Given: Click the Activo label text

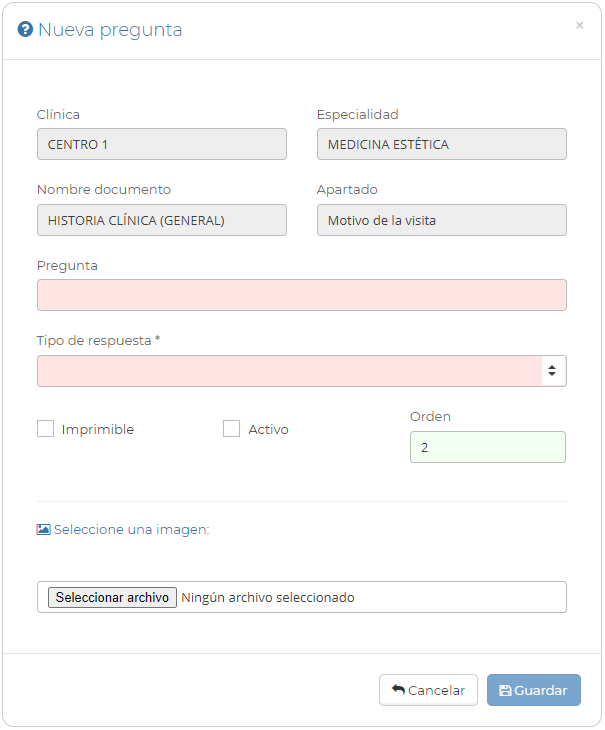Looking at the screenshot, I should pyautogui.click(x=269, y=430).
